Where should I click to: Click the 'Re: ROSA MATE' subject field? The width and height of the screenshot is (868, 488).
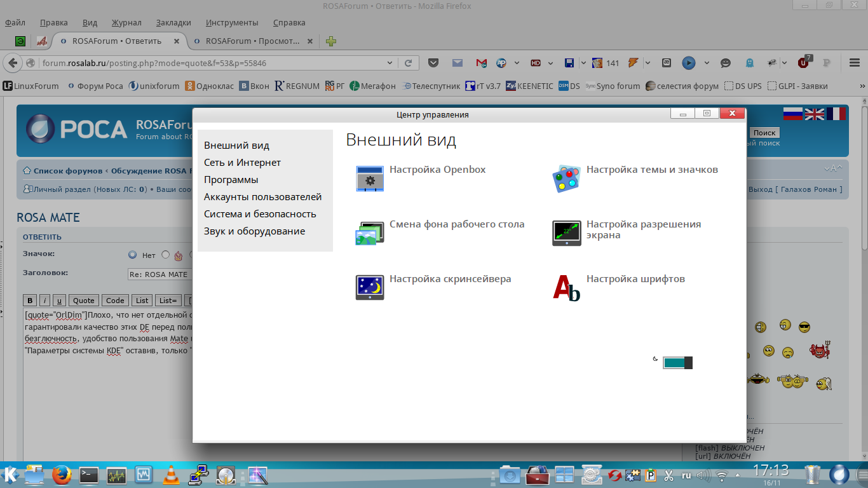coord(160,274)
